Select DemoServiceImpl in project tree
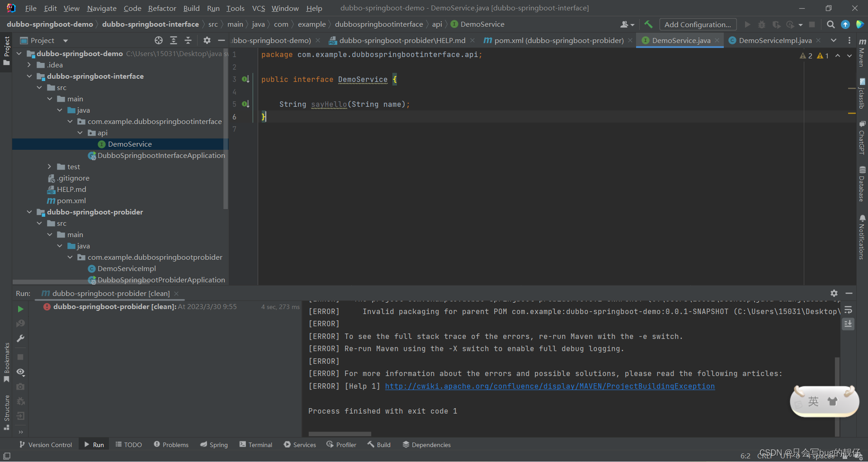Viewport: 868px width, 462px height. [x=127, y=268]
